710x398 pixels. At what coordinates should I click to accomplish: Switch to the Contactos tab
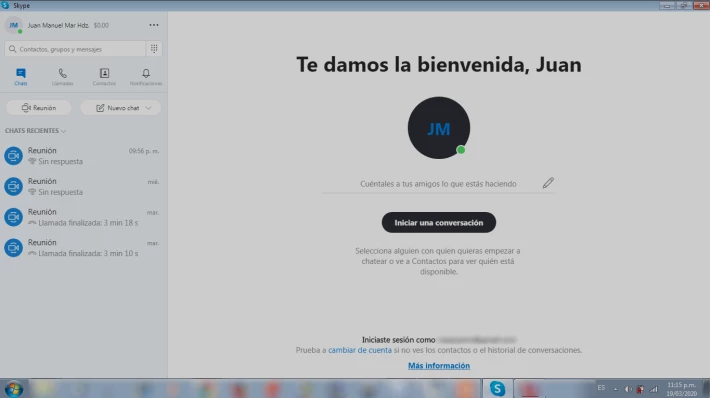click(104, 77)
